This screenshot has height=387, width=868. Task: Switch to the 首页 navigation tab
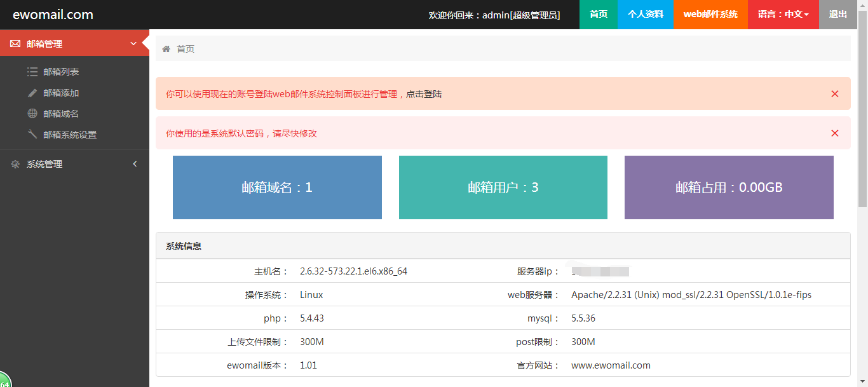click(x=598, y=14)
